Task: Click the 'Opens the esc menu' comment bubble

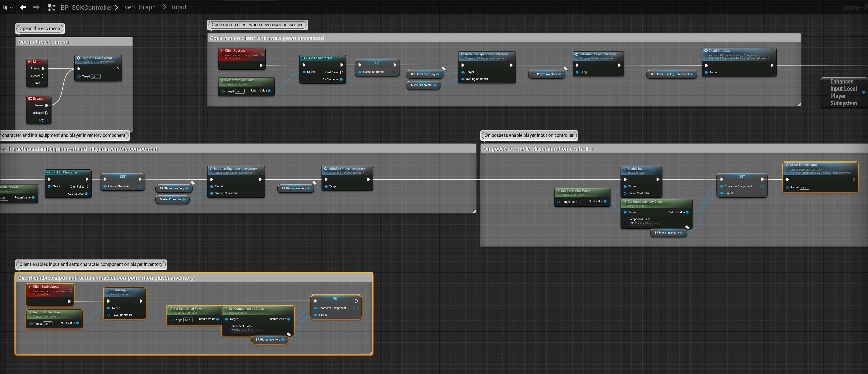Action: 40,29
